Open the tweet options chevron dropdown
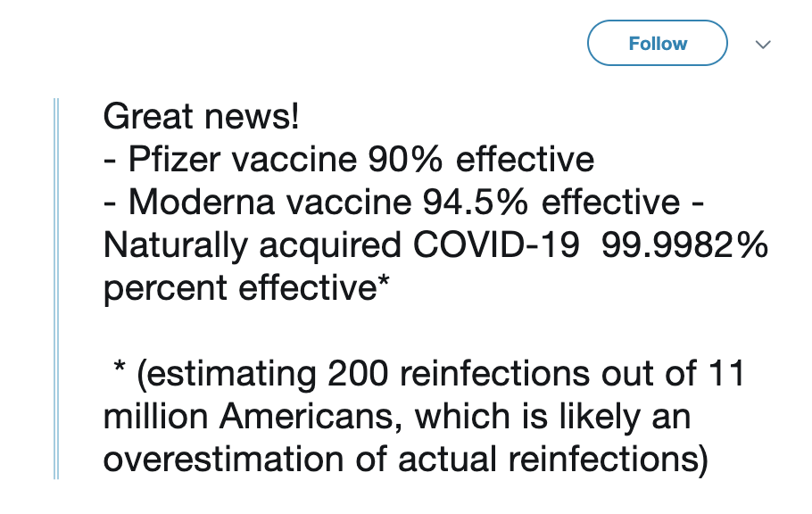This screenshot has height=514, width=812. point(762,44)
